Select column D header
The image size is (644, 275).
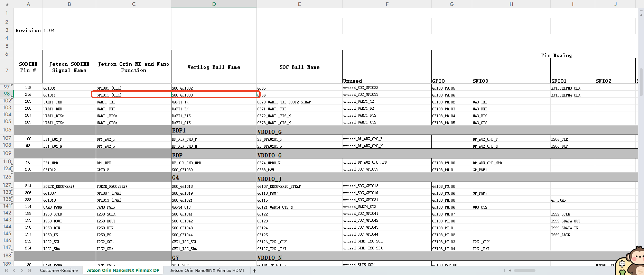pyautogui.click(x=214, y=4)
